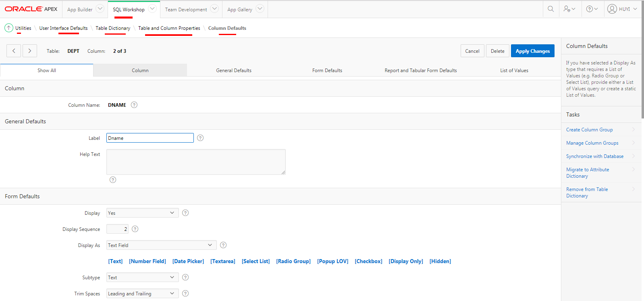Viewport: 644px width, 301px height.
Task: Click the up-arrow icon beside Utilities
Action: click(x=9, y=28)
